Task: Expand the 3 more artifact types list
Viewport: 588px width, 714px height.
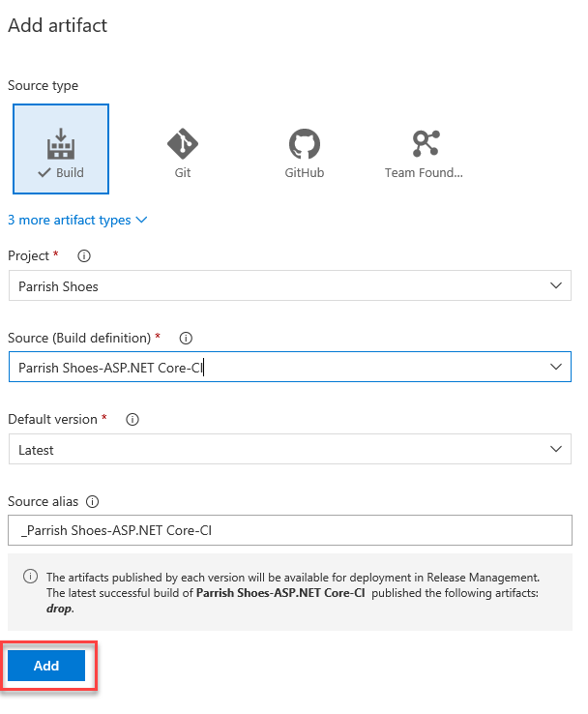Action: pyautogui.click(x=70, y=220)
